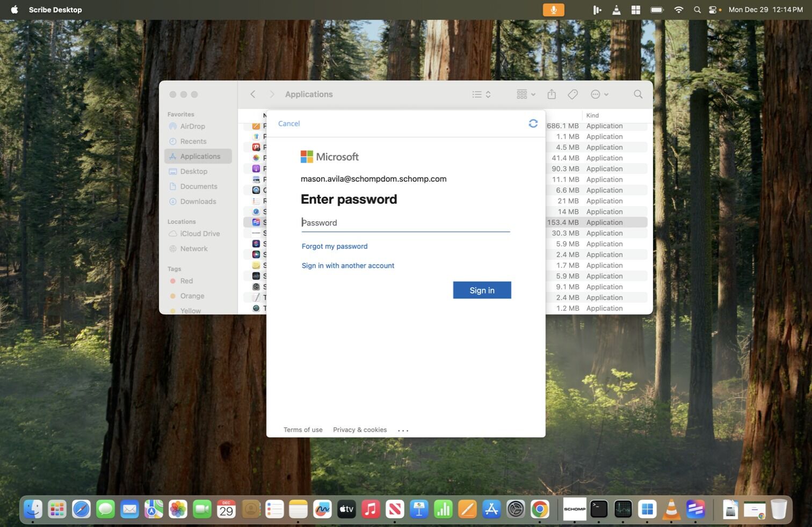Launch Safari from the dock
The width and height of the screenshot is (812, 527).
(81, 509)
